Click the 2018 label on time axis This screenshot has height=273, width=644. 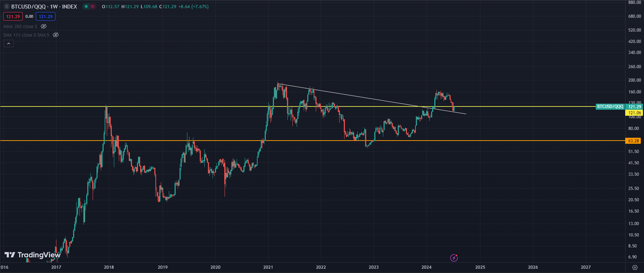[109, 267]
